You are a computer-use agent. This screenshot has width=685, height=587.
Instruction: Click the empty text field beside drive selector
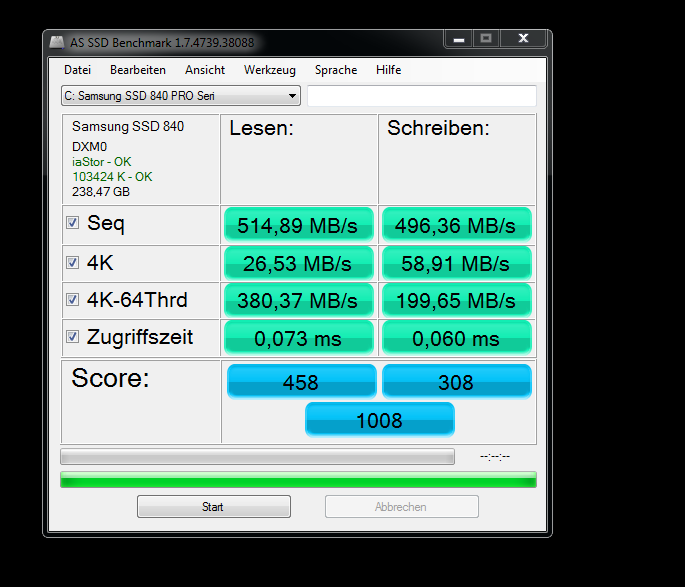point(422,96)
